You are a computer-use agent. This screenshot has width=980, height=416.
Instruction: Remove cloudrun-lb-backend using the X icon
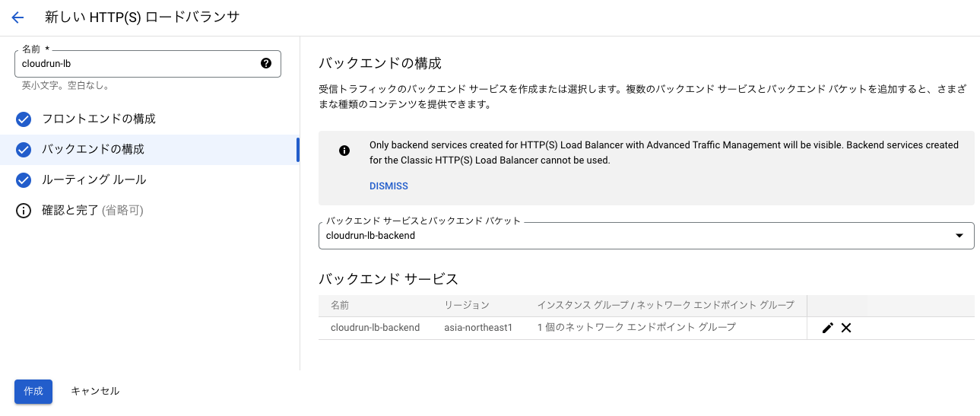(x=846, y=328)
